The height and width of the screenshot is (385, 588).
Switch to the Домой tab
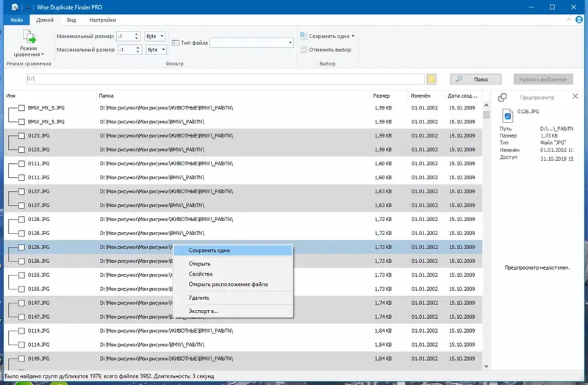pos(45,20)
